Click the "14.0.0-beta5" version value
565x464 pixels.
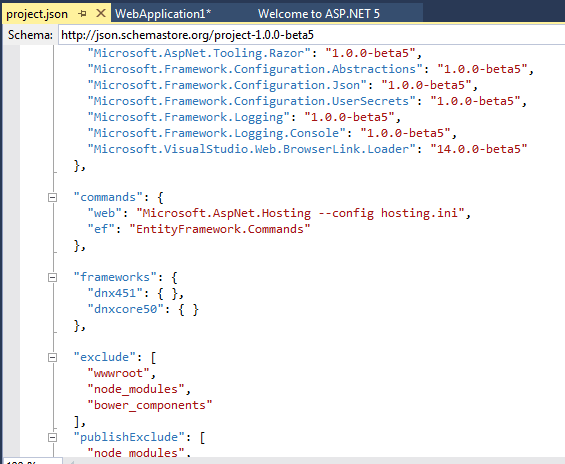point(479,149)
